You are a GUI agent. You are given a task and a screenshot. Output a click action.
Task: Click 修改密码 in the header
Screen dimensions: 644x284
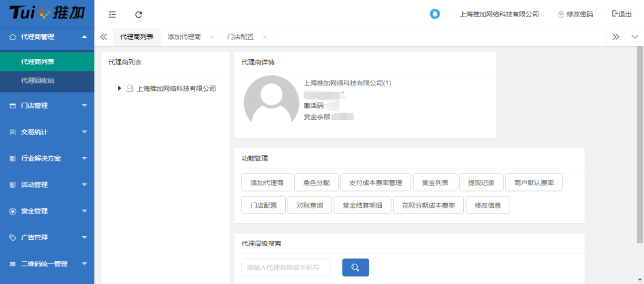576,14
